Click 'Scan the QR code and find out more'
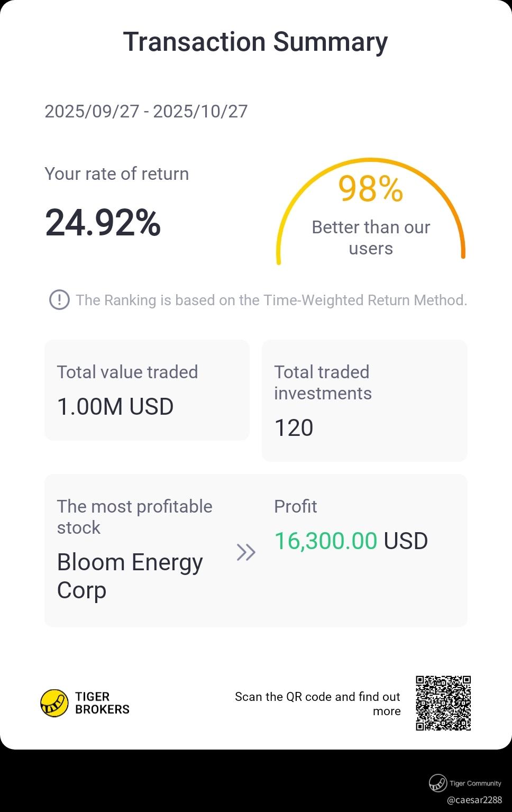 (x=317, y=703)
